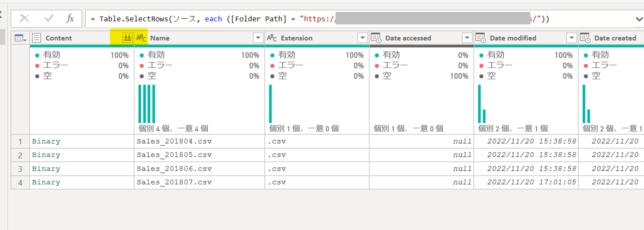Image resolution: width=644 pixels, height=230 pixels.
Task: Select the Sales_201804.csv cell
Action: click(x=200, y=141)
